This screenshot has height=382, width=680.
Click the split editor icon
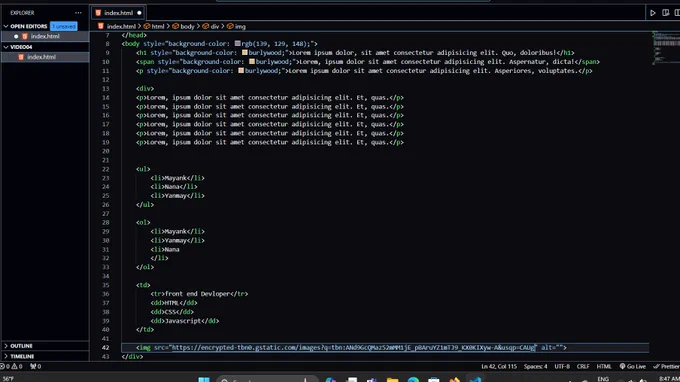coord(666,13)
